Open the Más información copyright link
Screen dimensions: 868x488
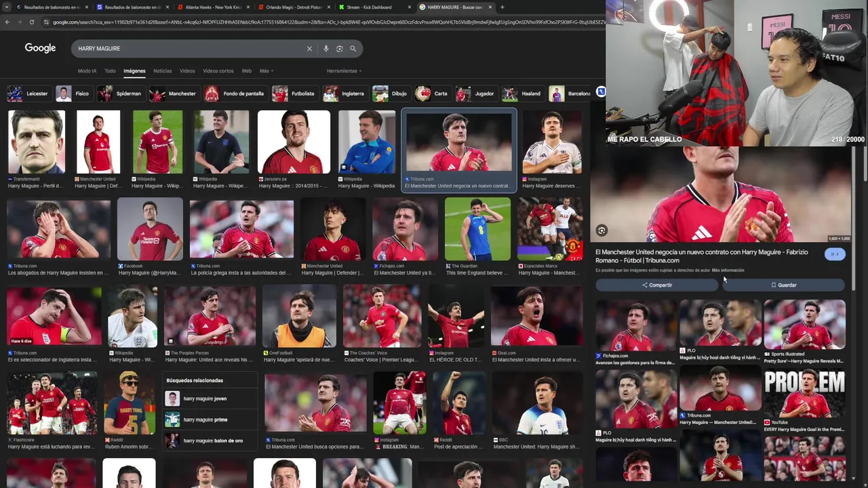click(728, 270)
